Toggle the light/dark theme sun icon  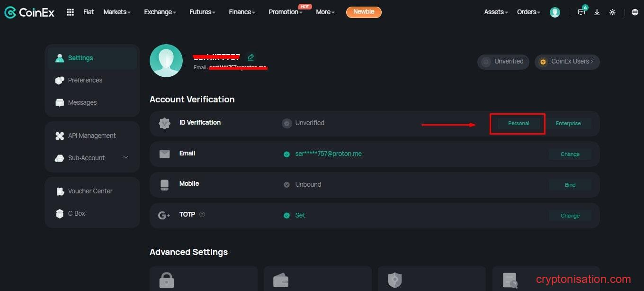click(x=612, y=12)
